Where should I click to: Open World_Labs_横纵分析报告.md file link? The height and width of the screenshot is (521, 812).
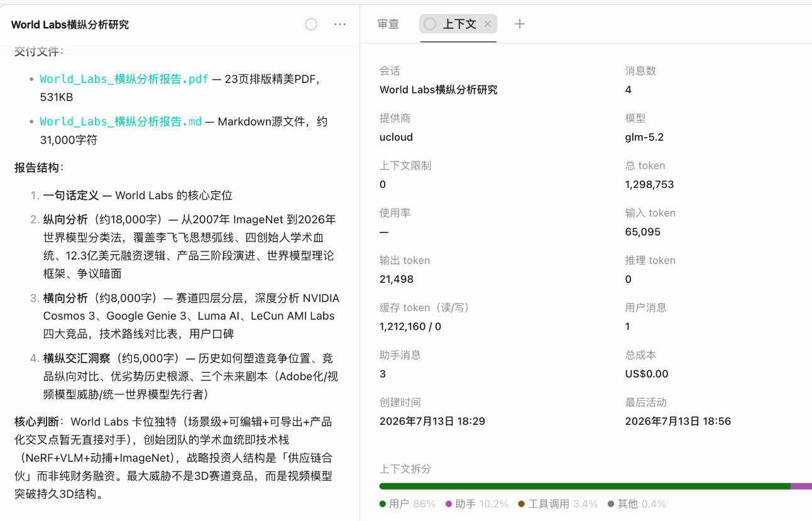click(x=121, y=121)
